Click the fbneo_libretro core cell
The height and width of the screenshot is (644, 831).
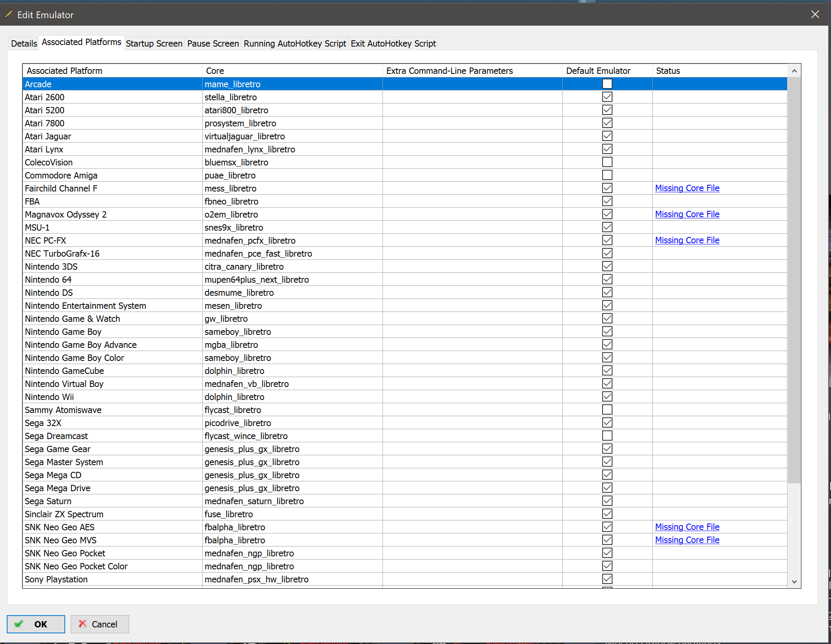(x=292, y=201)
